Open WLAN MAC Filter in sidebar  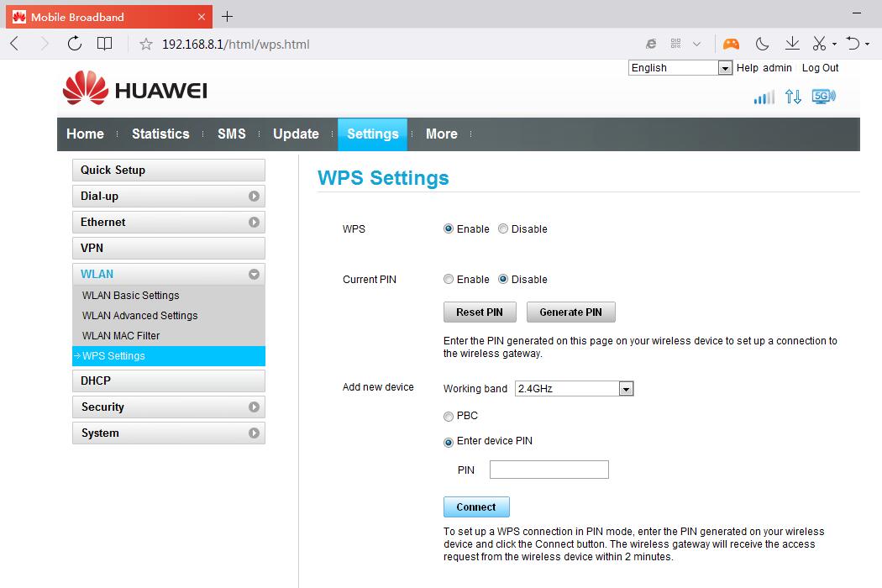coord(121,335)
